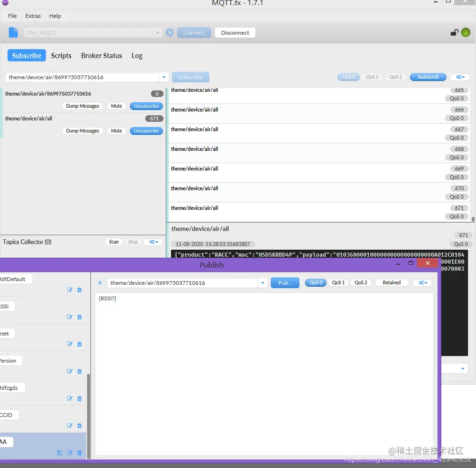
Task: Edit the dfzgdz saved publish entry
Action: pyautogui.click(x=69, y=398)
